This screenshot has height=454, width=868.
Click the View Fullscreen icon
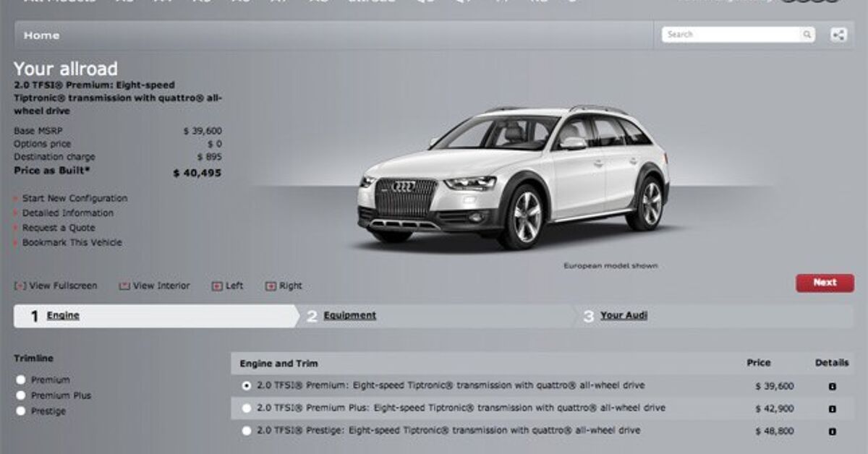[x=20, y=286]
